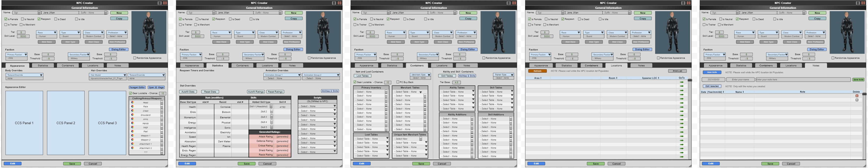Open the Merchant Type dropdown
Image resolution: width=868 pixels, height=168 pixels.
coord(429,75)
